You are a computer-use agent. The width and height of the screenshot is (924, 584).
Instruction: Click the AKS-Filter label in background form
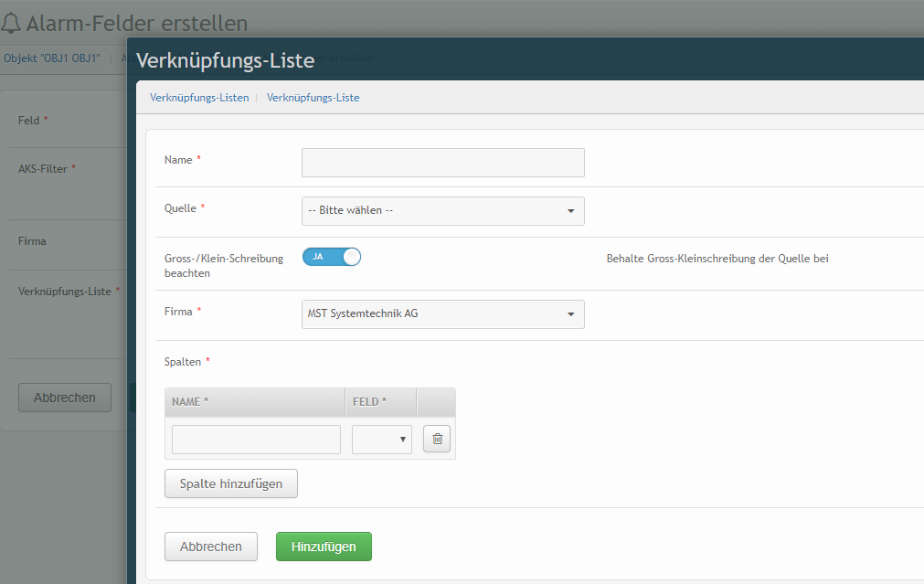pos(42,169)
